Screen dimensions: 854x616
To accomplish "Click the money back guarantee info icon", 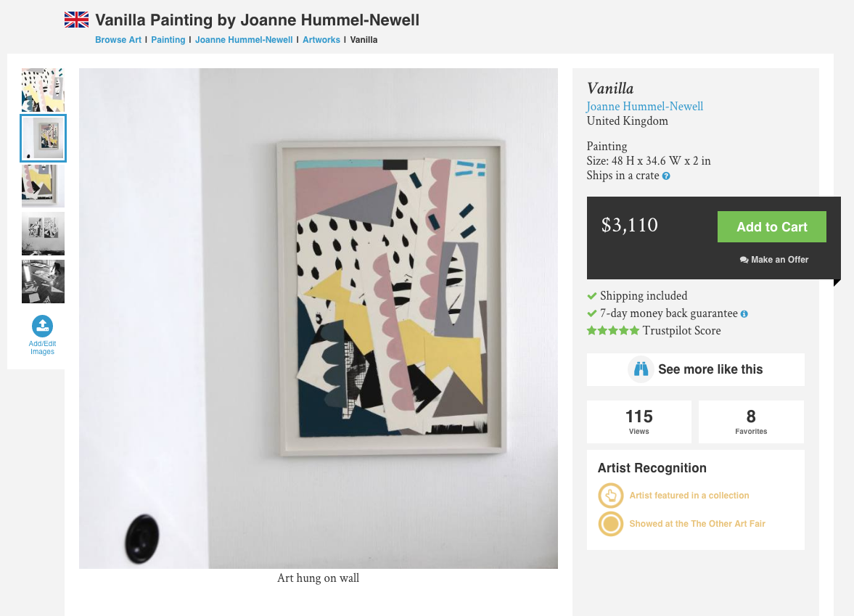I will pos(744,313).
